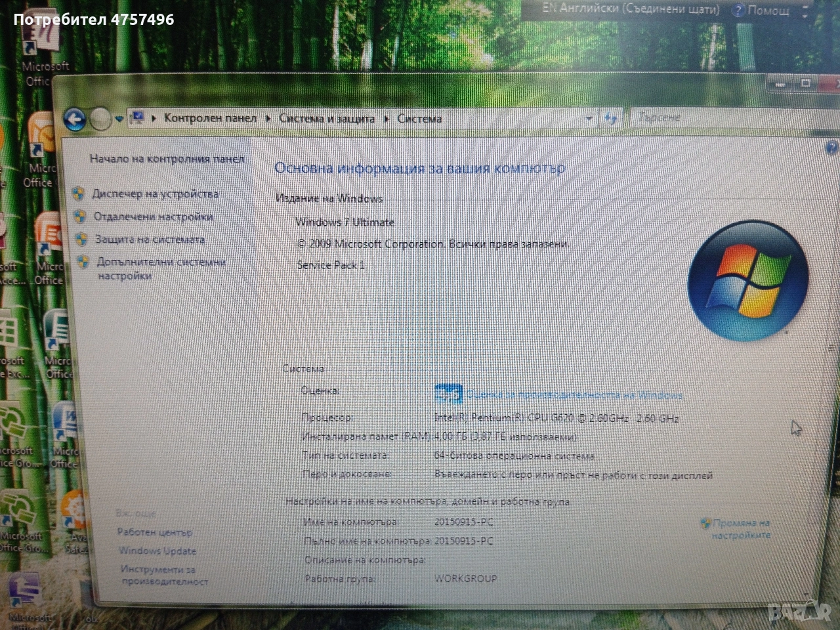Click the shield icon beside Диспечер на устройства
This screenshot has height=630, width=840.
79,194
